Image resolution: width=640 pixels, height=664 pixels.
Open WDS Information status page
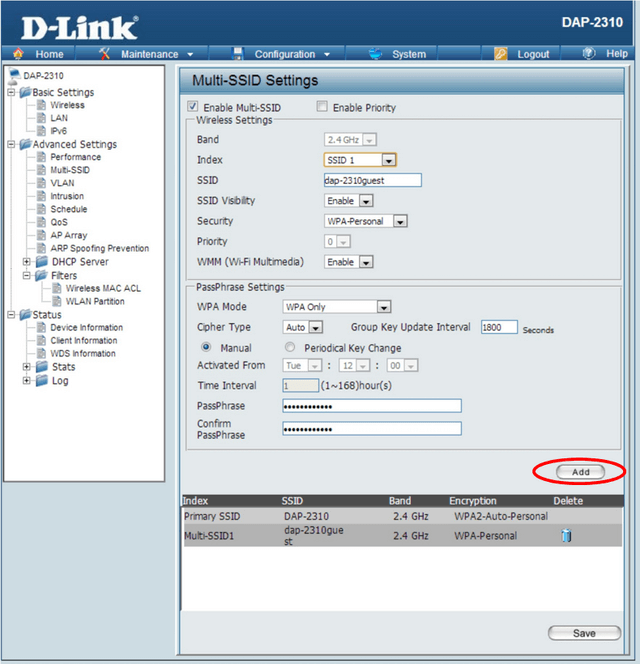(x=83, y=354)
